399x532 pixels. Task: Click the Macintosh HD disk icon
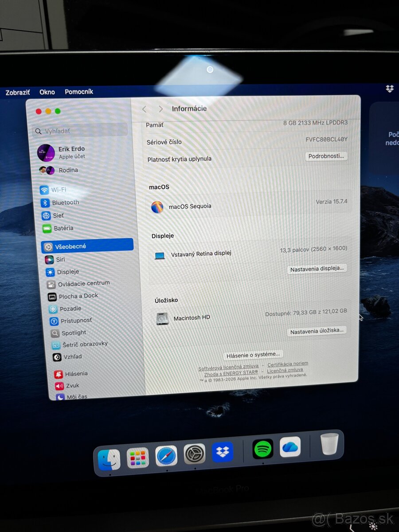161,317
